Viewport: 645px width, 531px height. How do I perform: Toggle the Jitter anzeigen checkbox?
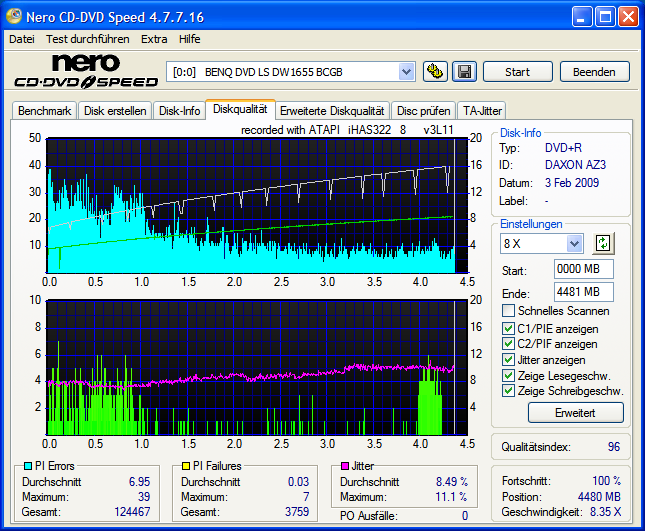(x=509, y=360)
